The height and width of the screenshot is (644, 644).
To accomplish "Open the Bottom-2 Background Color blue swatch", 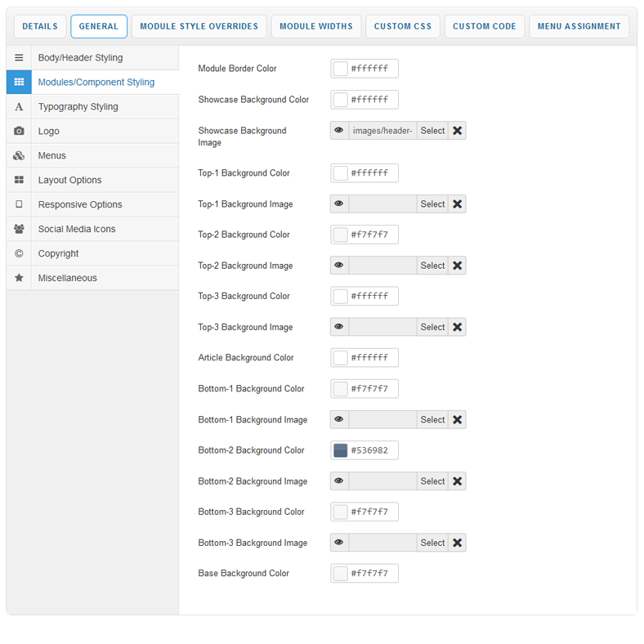I will [x=341, y=450].
